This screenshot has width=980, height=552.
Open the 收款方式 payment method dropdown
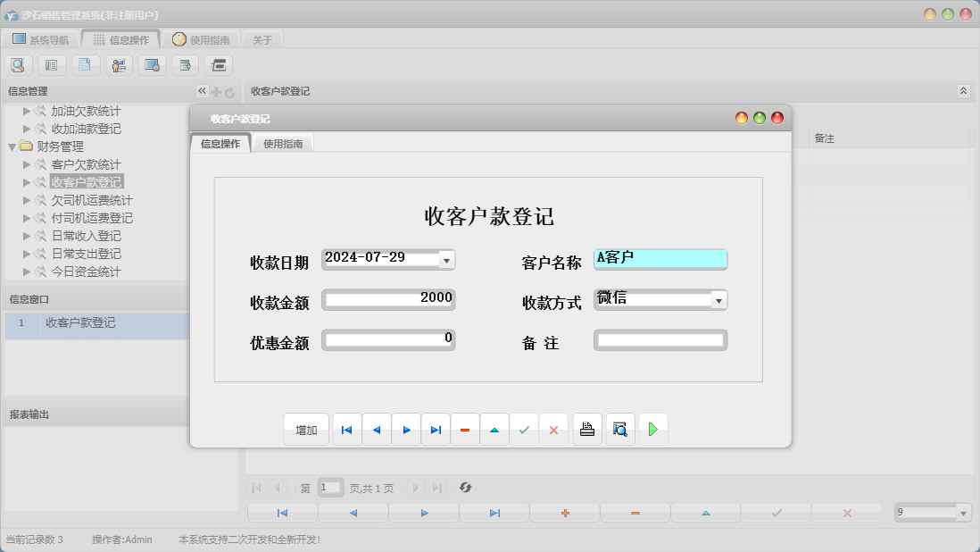(718, 299)
